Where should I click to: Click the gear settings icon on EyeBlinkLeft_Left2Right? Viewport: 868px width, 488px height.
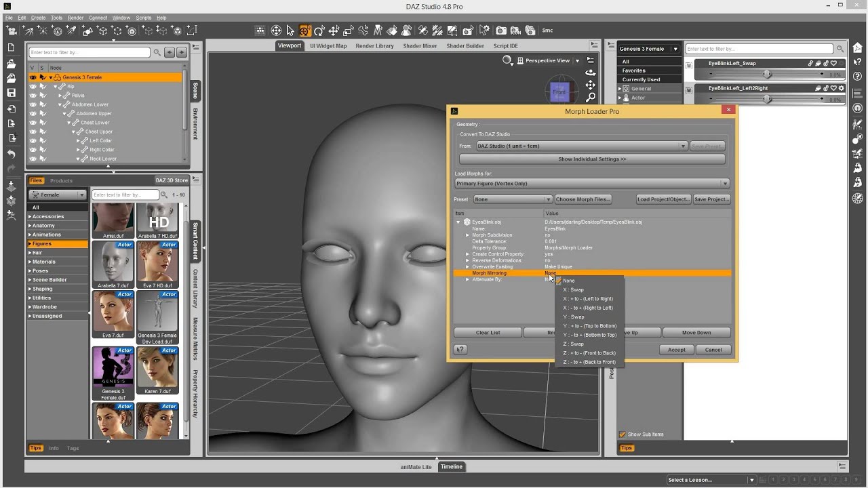[842, 88]
